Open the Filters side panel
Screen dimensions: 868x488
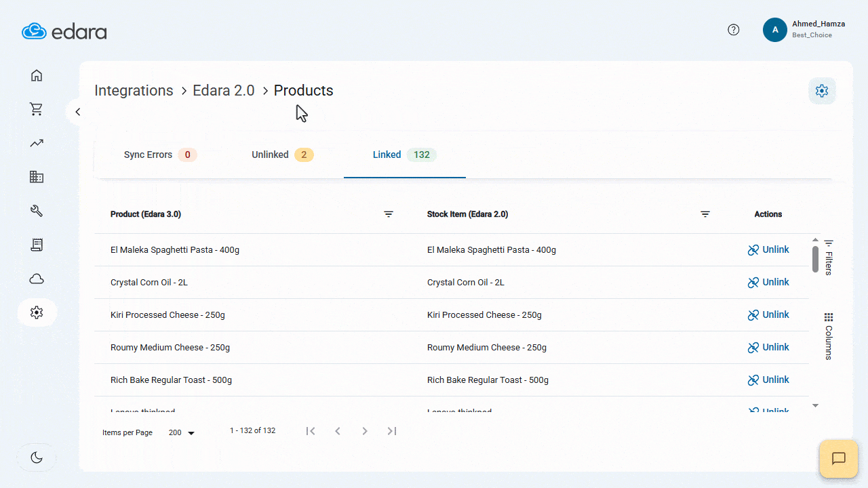829,257
